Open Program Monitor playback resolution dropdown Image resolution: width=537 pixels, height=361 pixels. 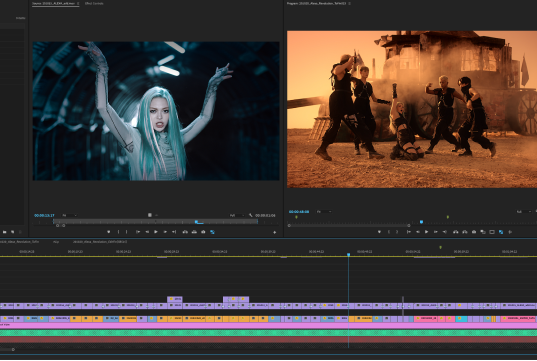coord(523,212)
